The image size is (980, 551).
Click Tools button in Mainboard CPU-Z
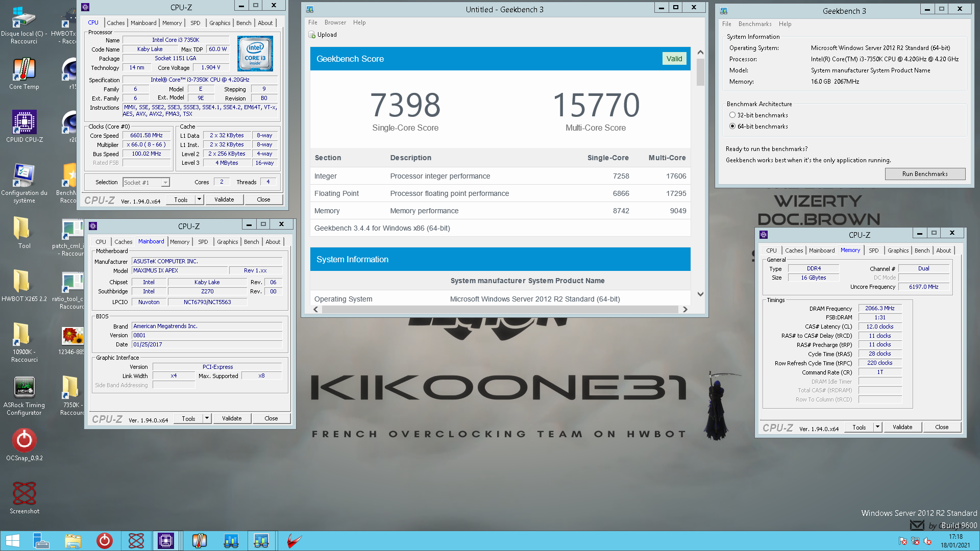[188, 418]
